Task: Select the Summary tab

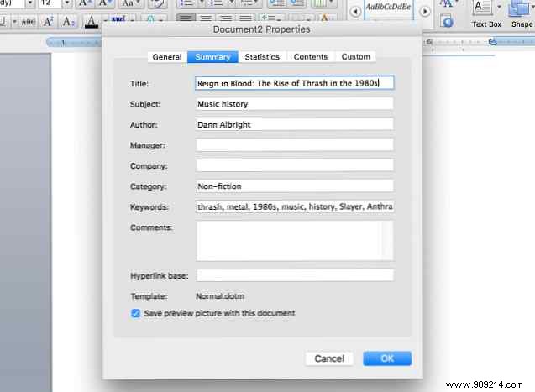Action: [x=212, y=57]
